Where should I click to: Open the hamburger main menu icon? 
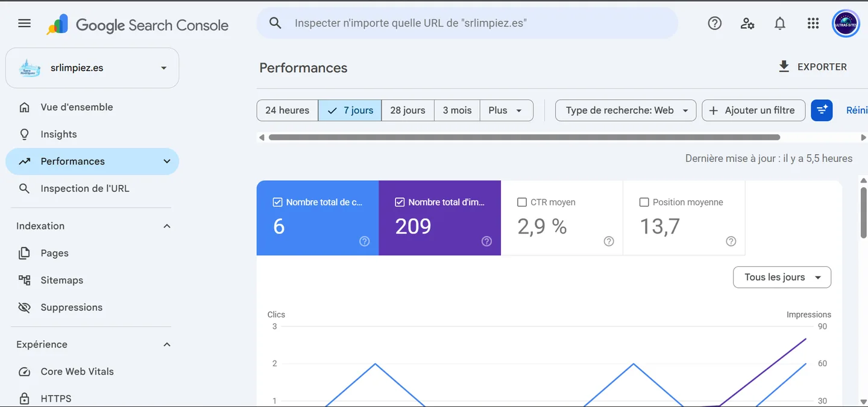(x=24, y=23)
